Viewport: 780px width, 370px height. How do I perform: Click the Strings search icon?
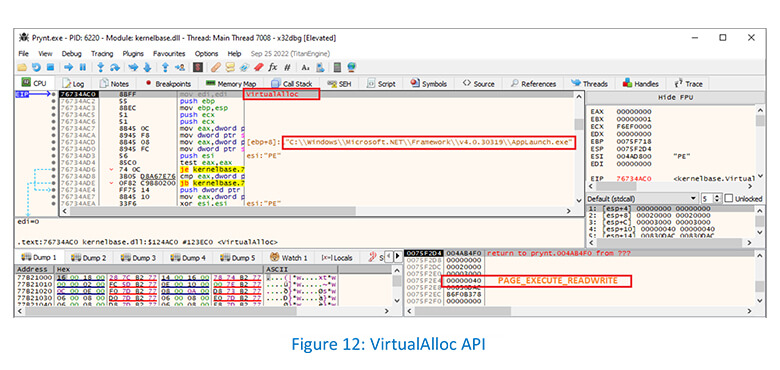tap(305, 67)
